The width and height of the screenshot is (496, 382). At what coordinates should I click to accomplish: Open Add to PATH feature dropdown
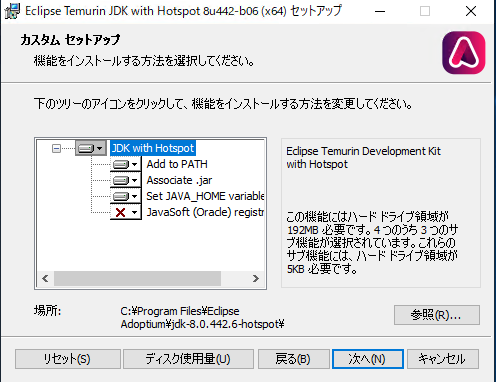[126, 164]
